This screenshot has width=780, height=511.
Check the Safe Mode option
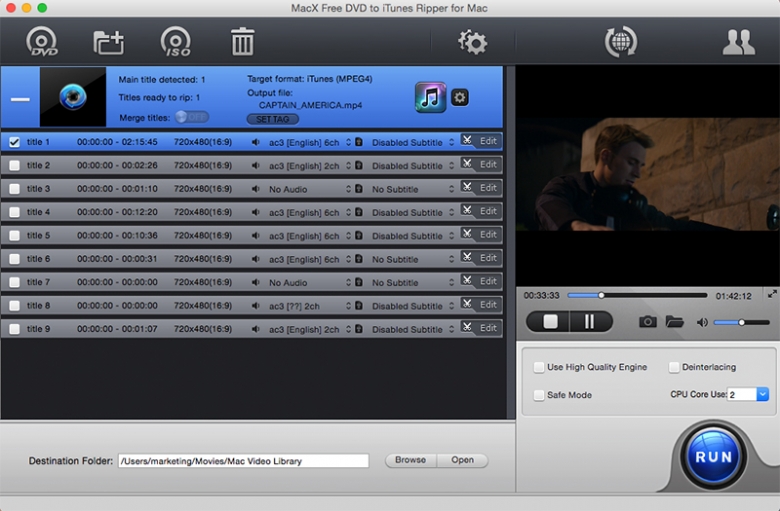pyautogui.click(x=540, y=395)
